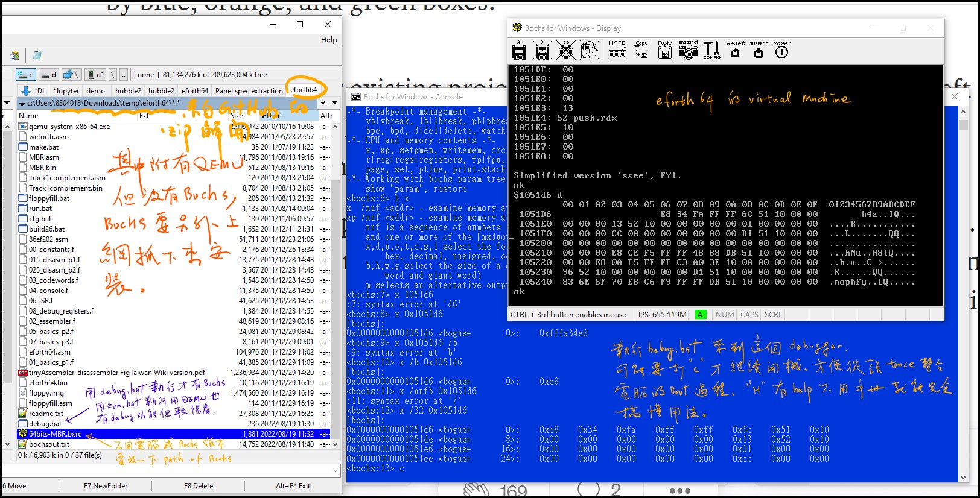This screenshot has width=980, height=498.
Task: Click the Suspend icon in Bochs
Action: point(759,50)
